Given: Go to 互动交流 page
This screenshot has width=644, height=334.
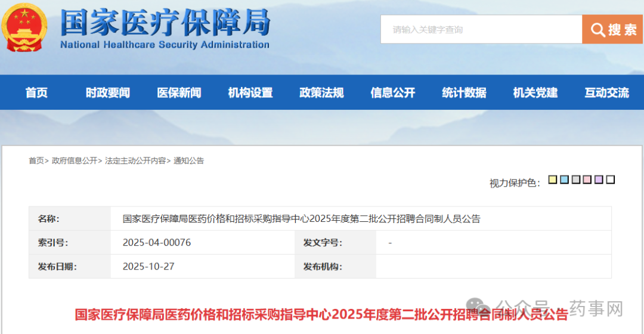Looking at the screenshot, I should pyautogui.click(x=606, y=92).
